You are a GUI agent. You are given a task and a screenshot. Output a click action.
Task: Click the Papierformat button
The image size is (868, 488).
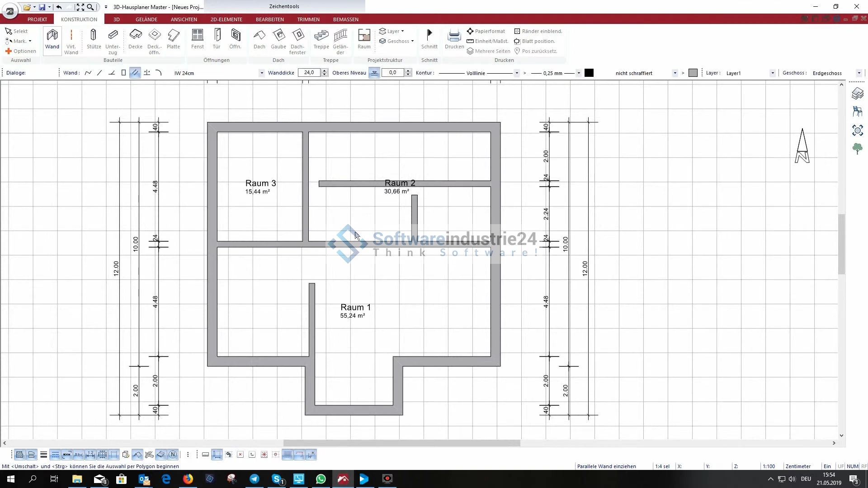click(486, 31)
